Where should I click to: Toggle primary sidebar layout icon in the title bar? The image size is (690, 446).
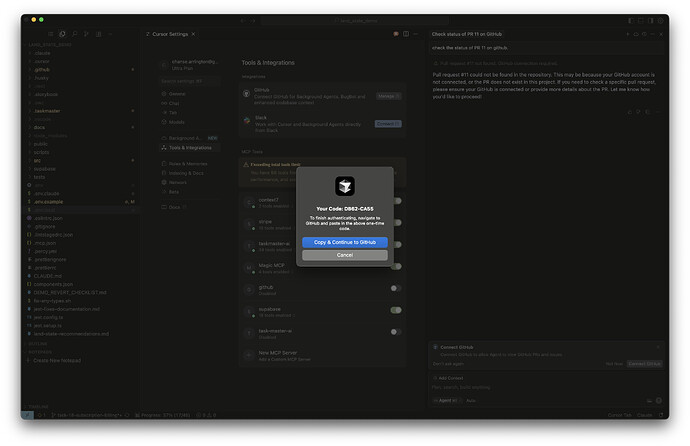point(631,21)
